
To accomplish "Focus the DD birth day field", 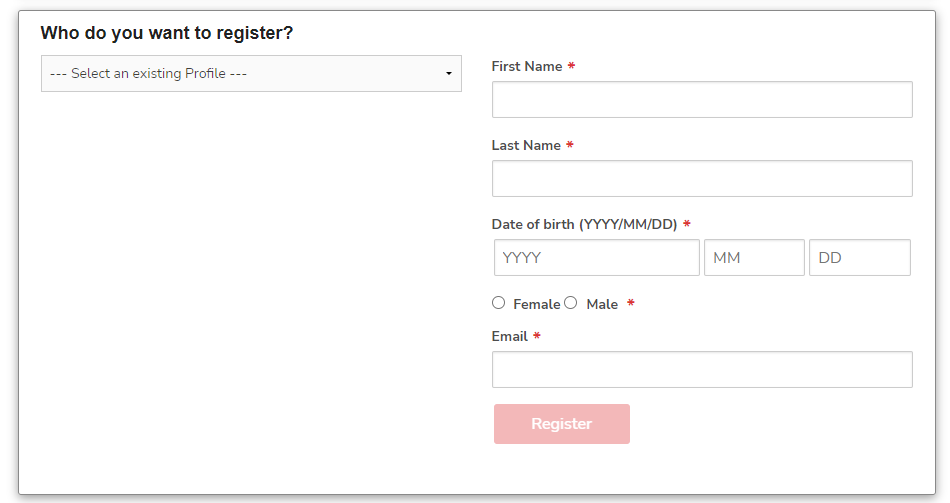I will click(x=860, y=258).
